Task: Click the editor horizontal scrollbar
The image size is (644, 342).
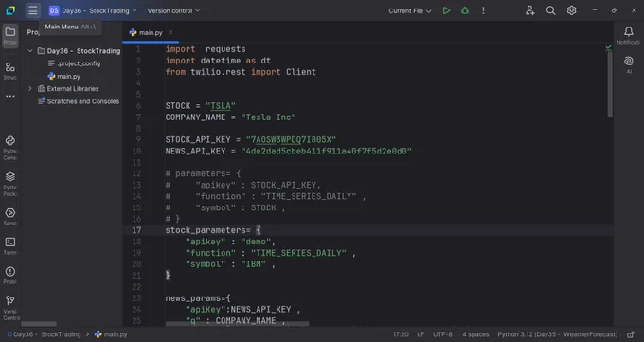Action: point(237,325)
